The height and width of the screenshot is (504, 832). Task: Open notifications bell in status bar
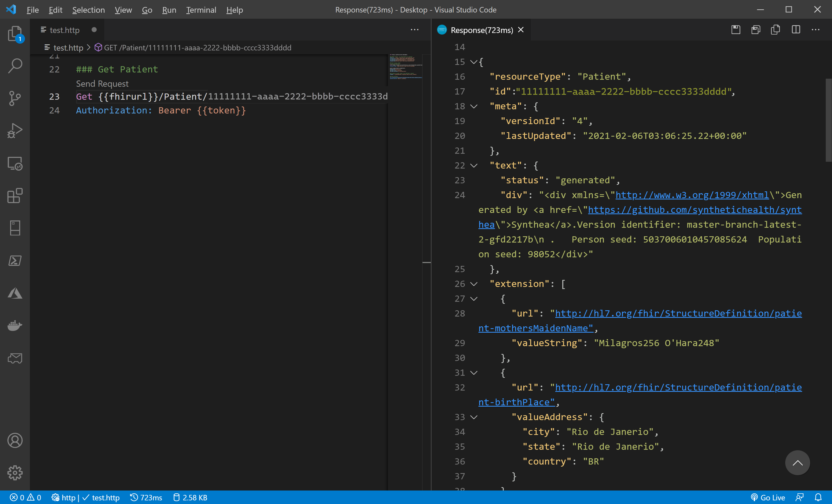[818, 497]
